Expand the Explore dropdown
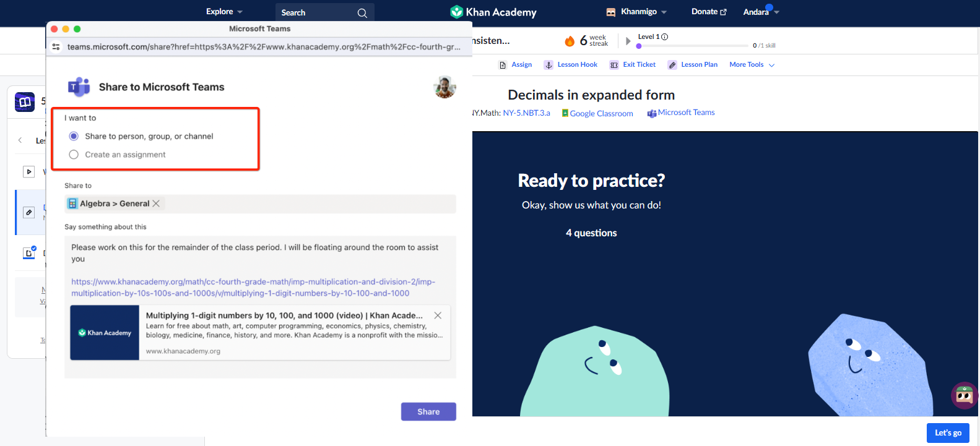The width and height of the screenshot is (980, 446). [224, 12]
